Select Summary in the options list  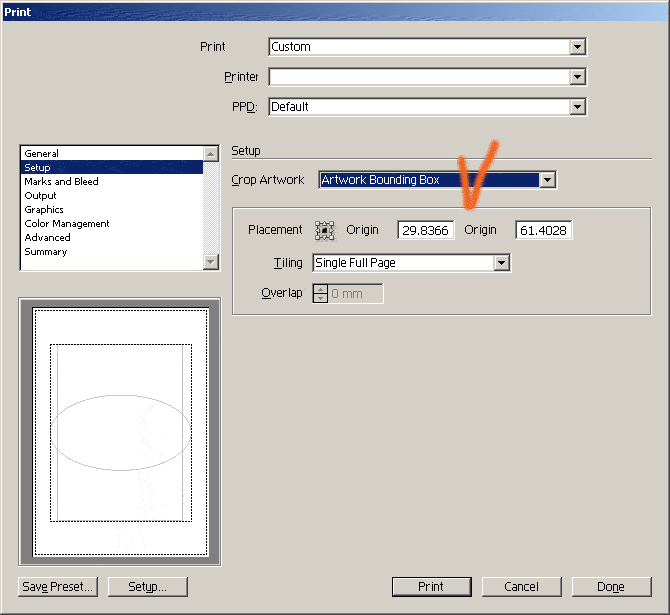coord(112,252)
